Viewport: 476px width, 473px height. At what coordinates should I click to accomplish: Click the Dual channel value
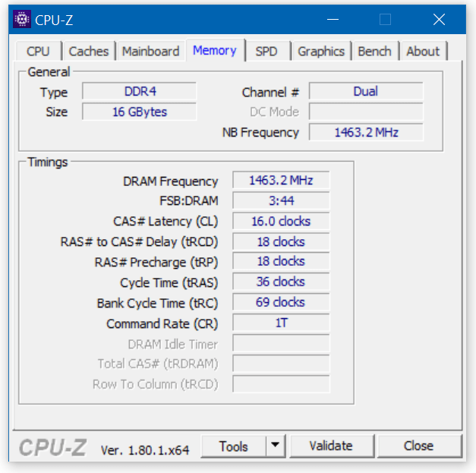tap(366, 91)
